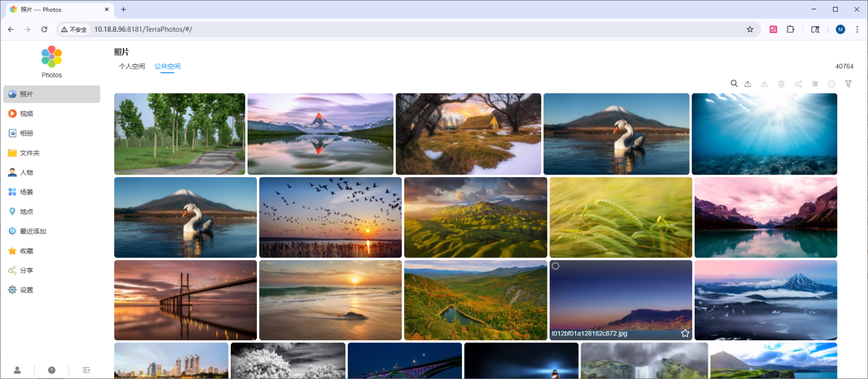Go to 相册 albums section
This screenshot has height=379, width=868.
click(x=26, y=133)
